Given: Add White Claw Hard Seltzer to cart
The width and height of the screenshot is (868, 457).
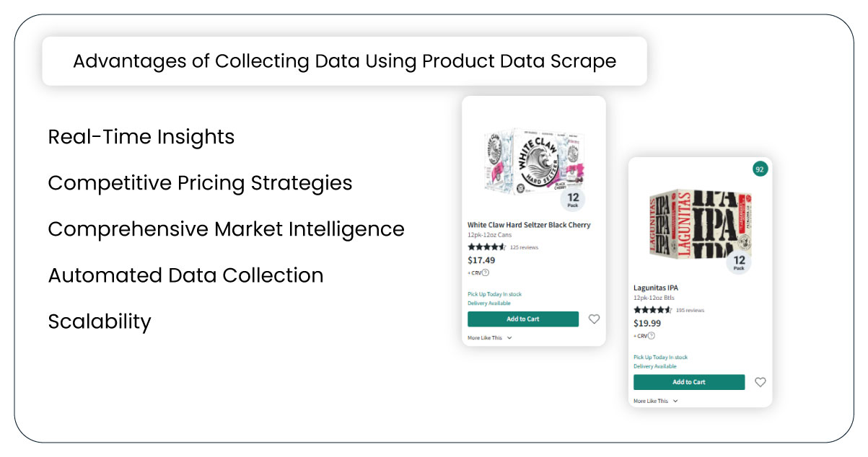Looking at the screenshot, I should (x=522, y=319).
